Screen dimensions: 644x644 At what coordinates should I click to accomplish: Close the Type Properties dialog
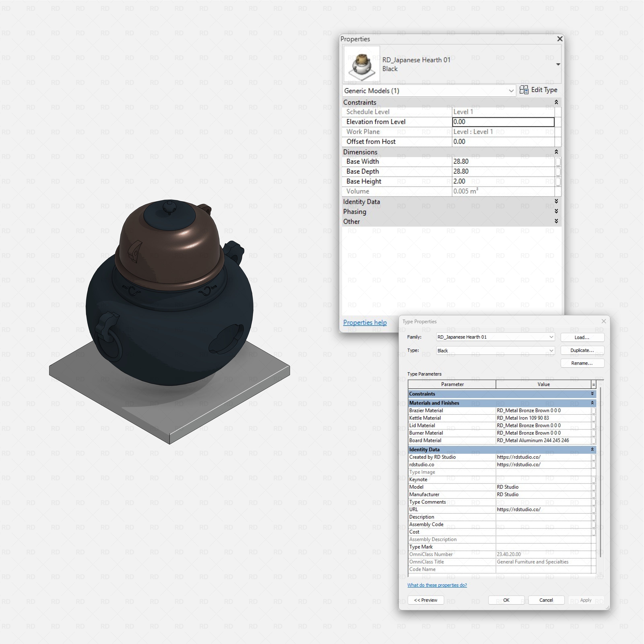tap(604, 321)
